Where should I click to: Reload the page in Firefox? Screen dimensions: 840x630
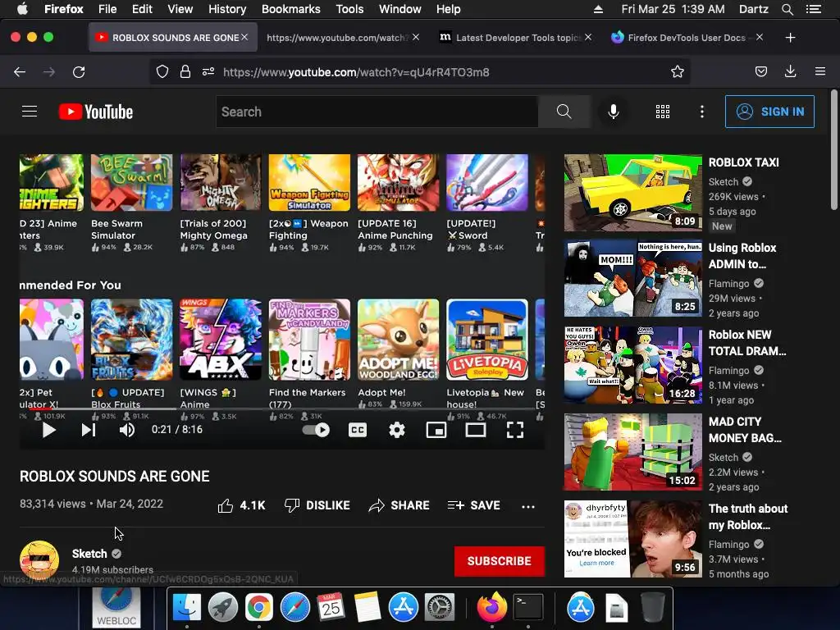point(79,72)
